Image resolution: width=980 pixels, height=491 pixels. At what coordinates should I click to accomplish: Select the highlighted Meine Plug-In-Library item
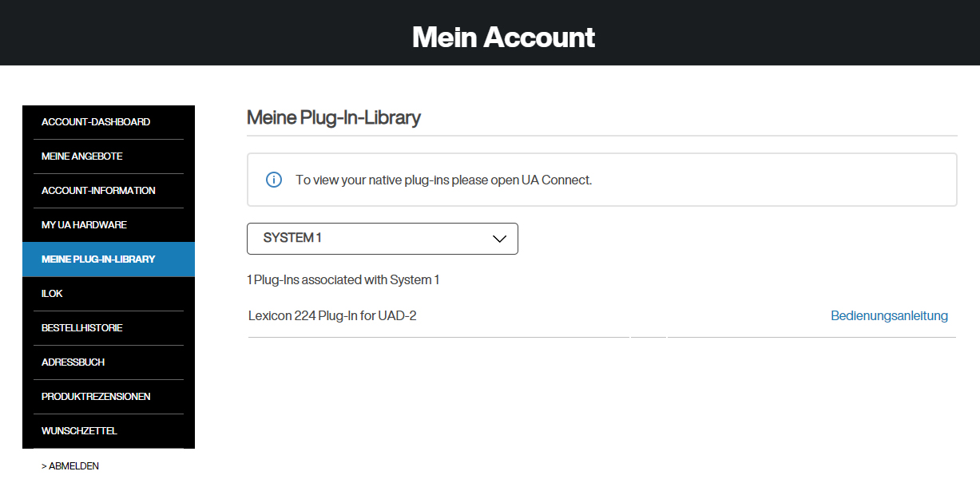pos(98,259)
